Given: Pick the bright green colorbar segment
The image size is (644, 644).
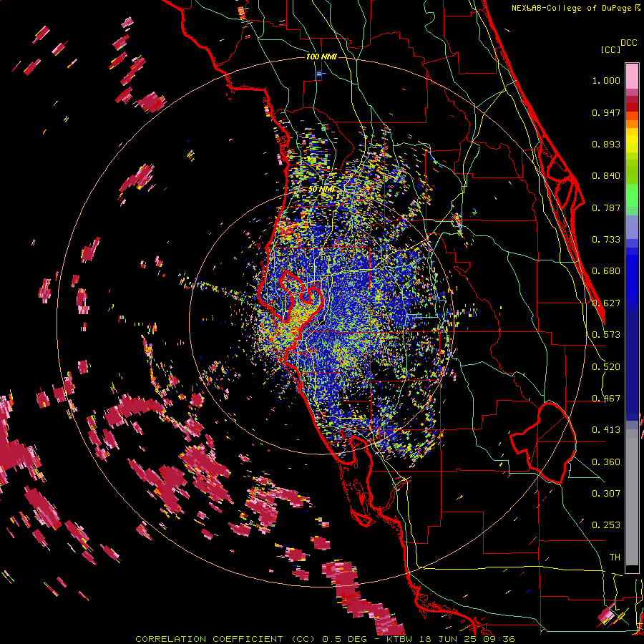Looking at the screenshot, I should coord(632,195).
